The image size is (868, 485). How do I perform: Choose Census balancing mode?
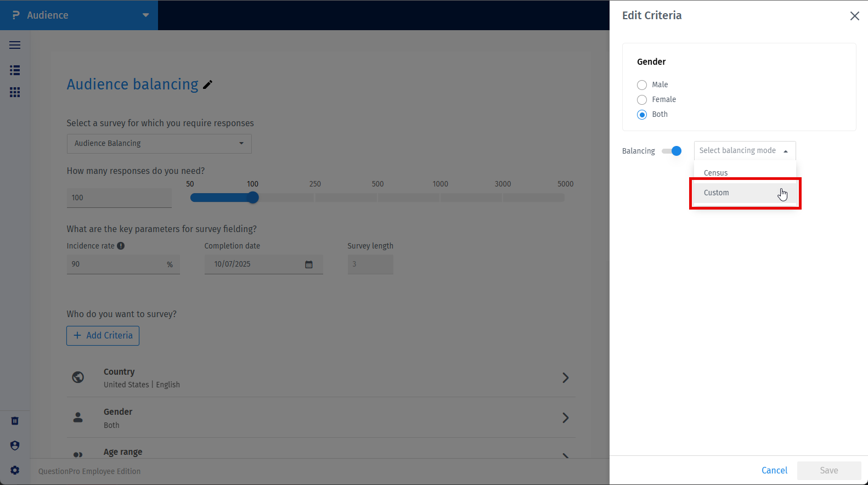pos(745,172)
